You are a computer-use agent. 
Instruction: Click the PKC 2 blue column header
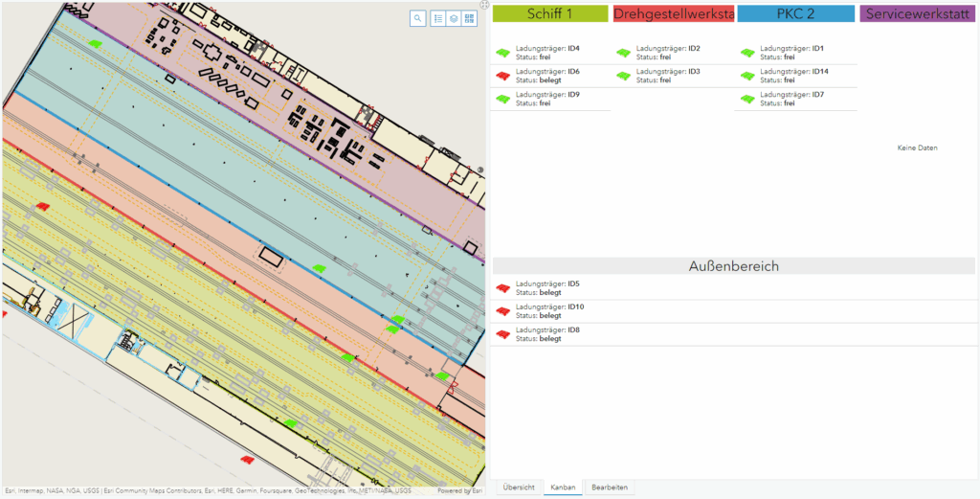point(795,13)
